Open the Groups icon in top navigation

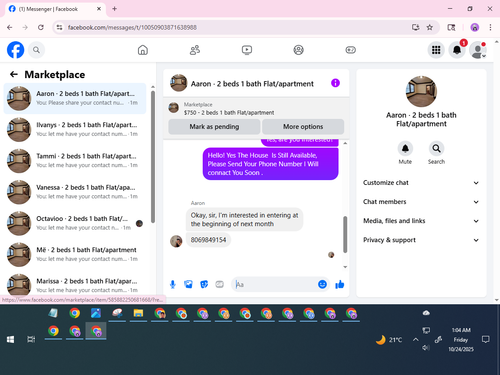[x=298, y=50]
